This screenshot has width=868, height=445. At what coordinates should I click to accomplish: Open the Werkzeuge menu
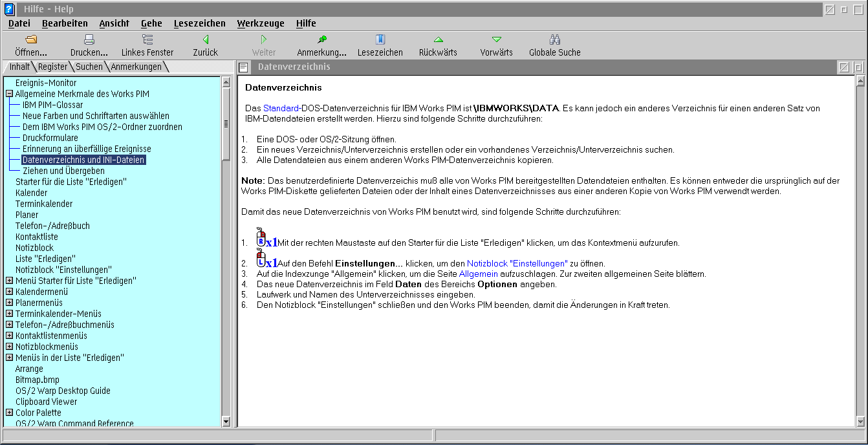point(261,23)
